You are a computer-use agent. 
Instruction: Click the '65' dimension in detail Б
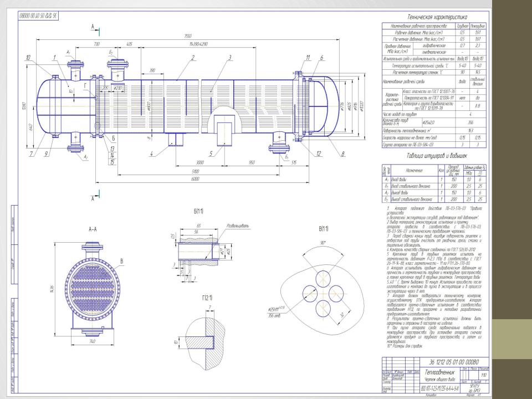(198, 226)
